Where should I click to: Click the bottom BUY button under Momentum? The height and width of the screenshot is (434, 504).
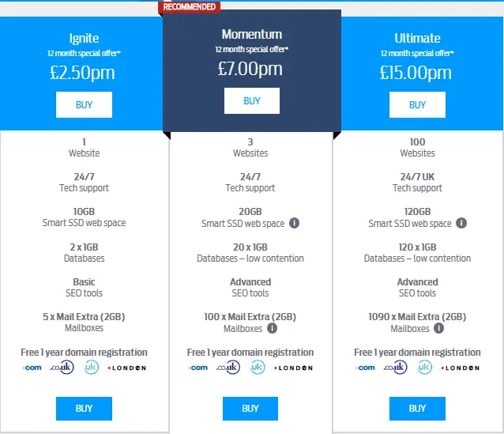pyautogui.click(x=250, y=409)
